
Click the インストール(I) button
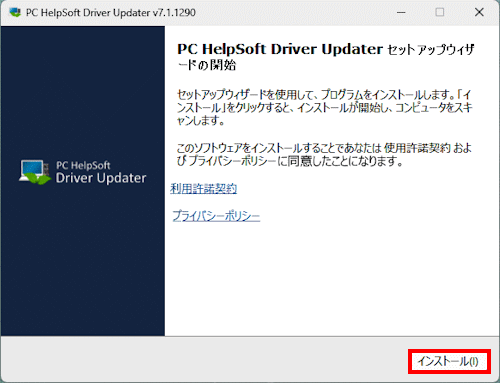(x=449, y=361)
